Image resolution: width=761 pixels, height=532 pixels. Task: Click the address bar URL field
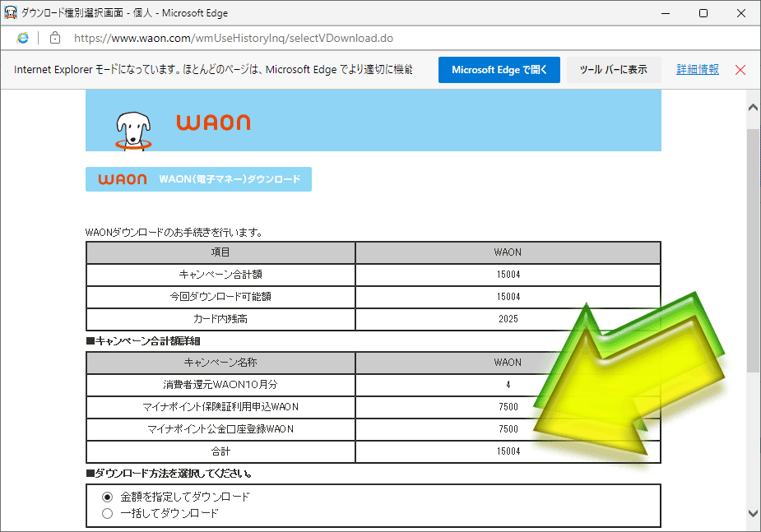234,38
